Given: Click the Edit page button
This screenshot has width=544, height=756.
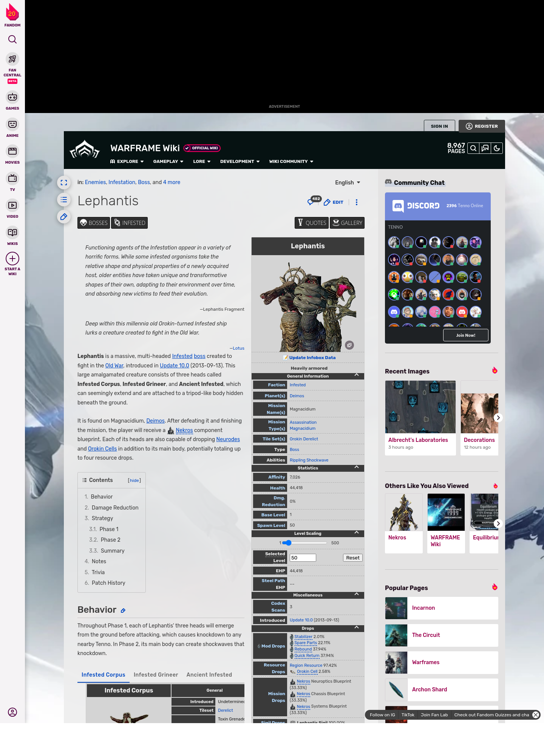Looking at the screenshot, I should [334, 202].
